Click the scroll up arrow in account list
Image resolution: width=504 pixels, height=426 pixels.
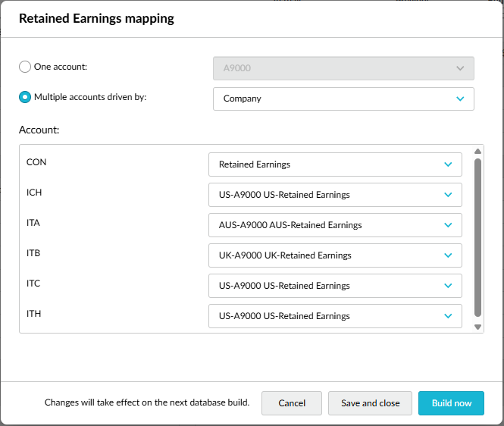[477, 151]
